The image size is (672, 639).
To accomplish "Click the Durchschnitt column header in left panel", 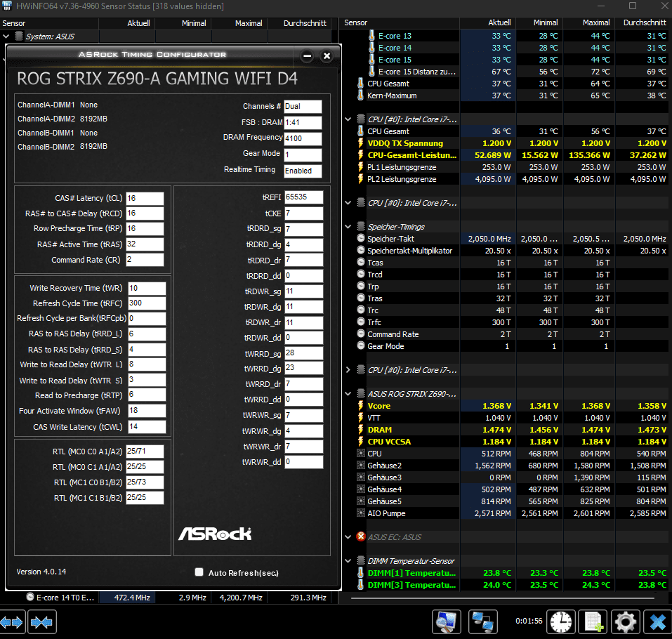I will (305, 23).
